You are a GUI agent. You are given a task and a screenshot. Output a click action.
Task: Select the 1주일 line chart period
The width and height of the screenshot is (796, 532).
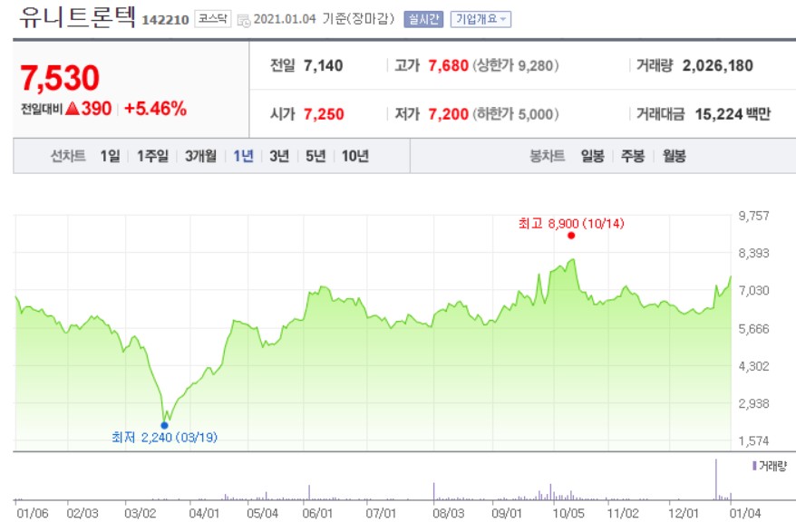pos(153,156)
